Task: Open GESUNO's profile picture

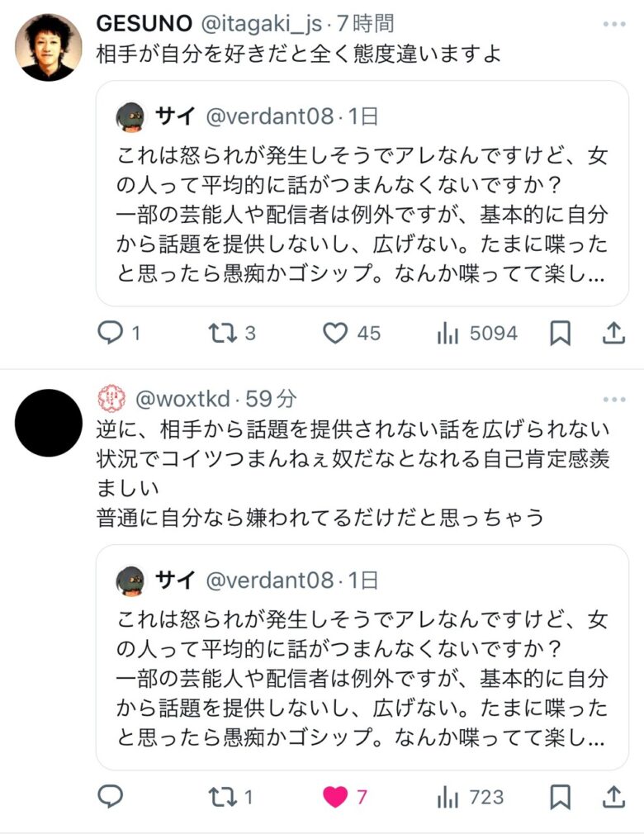Action: pos(49,47)
